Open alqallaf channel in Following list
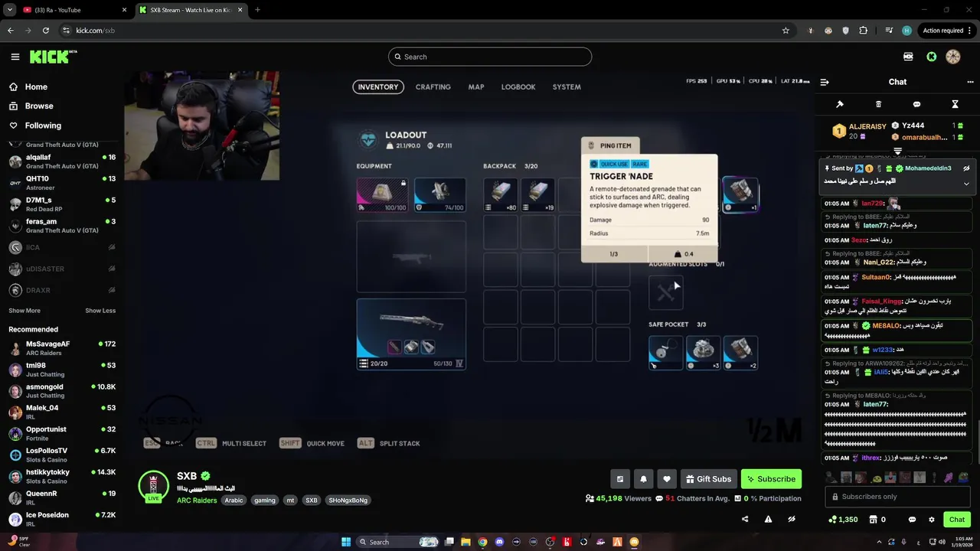 tap(61, 161)
